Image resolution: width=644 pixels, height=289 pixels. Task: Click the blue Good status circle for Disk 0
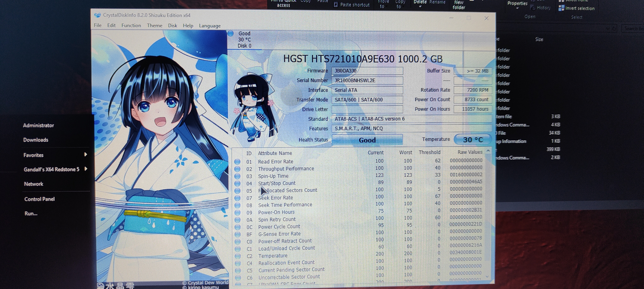(x=230, y=33)
